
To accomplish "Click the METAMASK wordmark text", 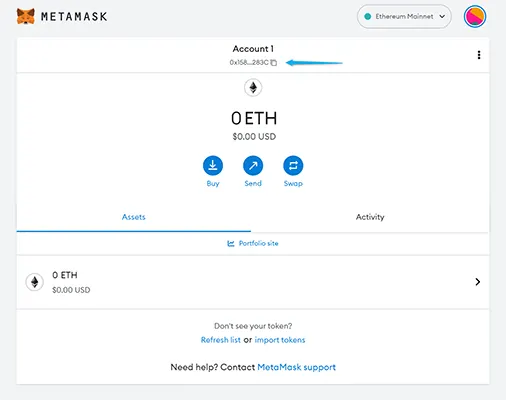I will (74, 16).
